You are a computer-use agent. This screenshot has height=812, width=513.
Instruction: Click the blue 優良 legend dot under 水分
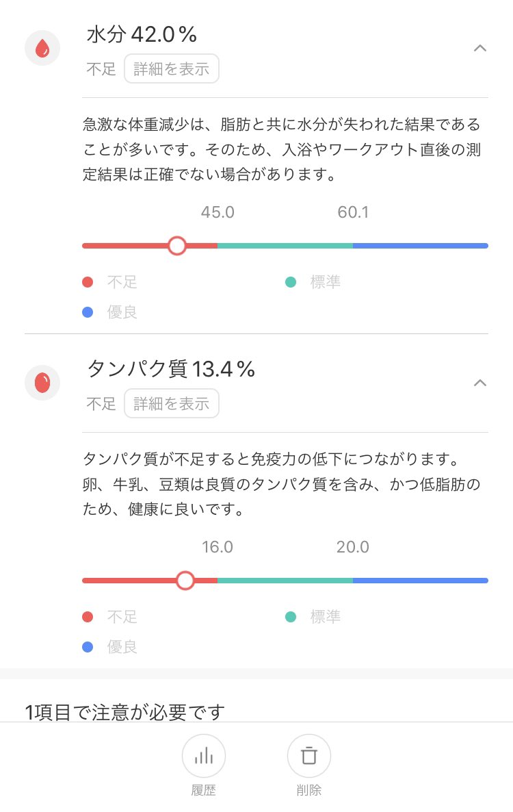coord(88,312)
